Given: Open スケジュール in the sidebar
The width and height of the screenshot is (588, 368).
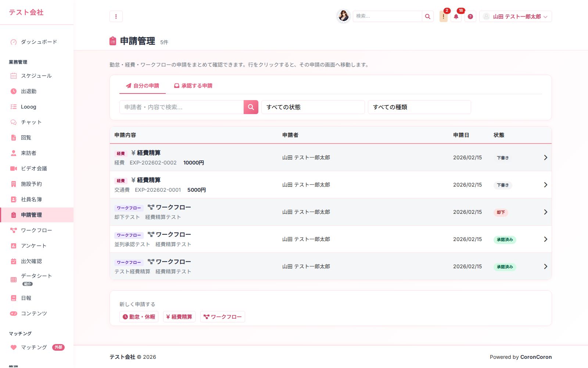Looking at the screenshot, I should pyautogui.click(x=37, y=76).
